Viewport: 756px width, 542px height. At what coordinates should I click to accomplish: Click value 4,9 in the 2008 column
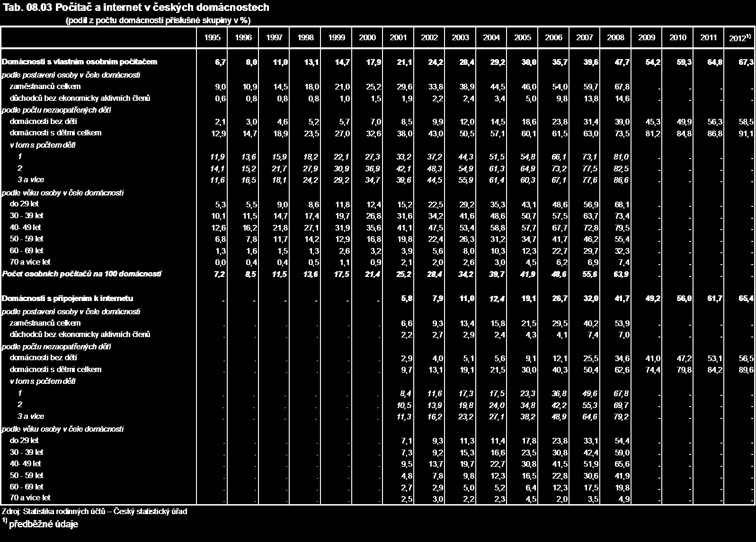pos(624,500)
